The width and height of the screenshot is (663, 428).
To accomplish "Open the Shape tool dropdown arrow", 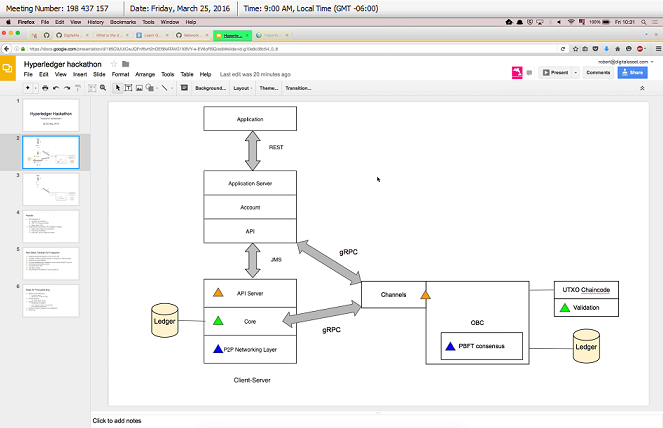I will (x=157, y=88).
